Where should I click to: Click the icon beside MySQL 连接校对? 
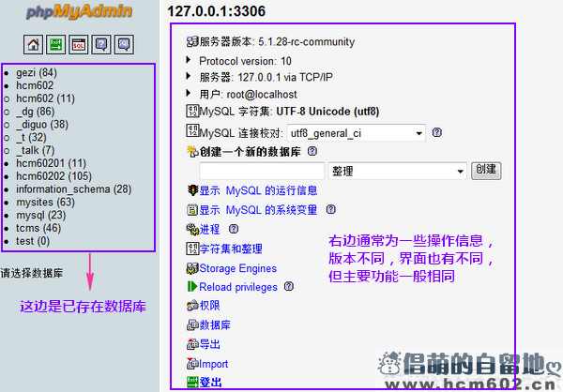[192, 130]
